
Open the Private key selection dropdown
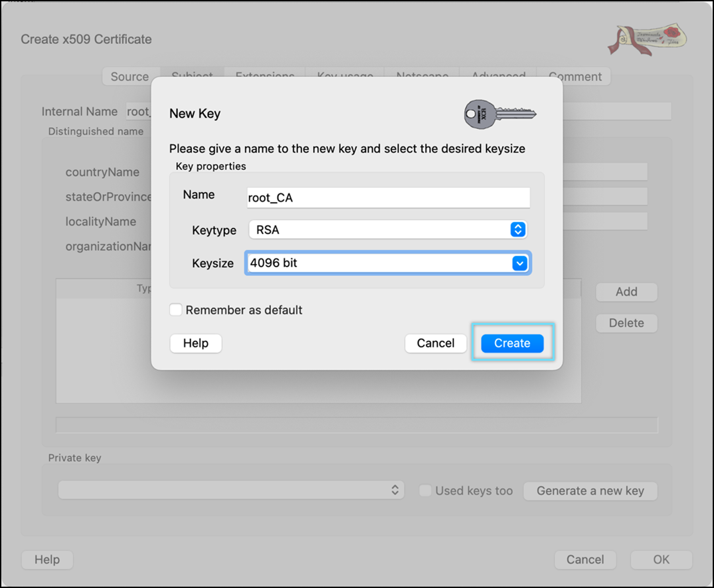pyautogui.click(x=230, y=490)
